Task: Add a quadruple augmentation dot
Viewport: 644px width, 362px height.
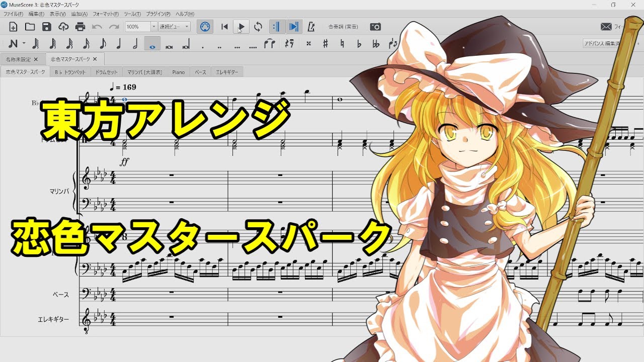Action: pyautogui.click(x=253, y=46)
